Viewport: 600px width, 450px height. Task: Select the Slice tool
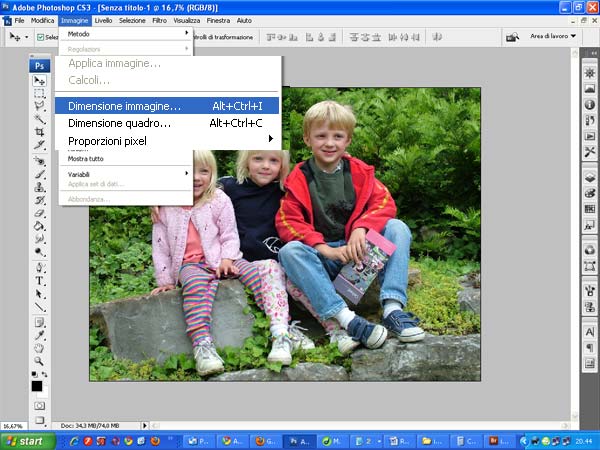click(x=39, y=145)
